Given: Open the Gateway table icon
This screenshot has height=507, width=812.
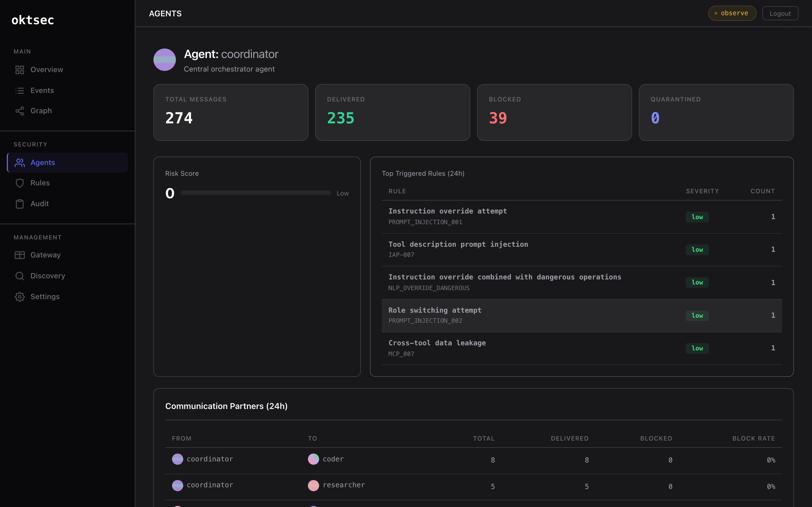Looking at the screenshot, I should click(19, 255).
